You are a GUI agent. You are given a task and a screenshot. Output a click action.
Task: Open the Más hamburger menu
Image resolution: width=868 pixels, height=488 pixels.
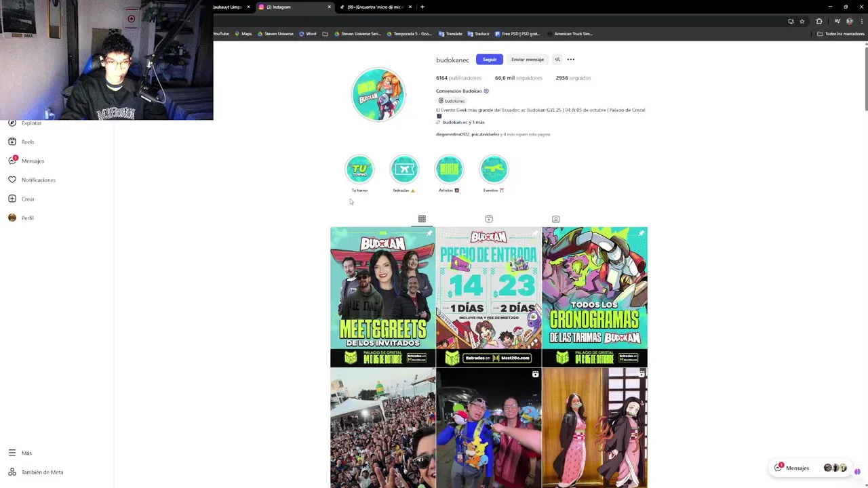[20, 453]
